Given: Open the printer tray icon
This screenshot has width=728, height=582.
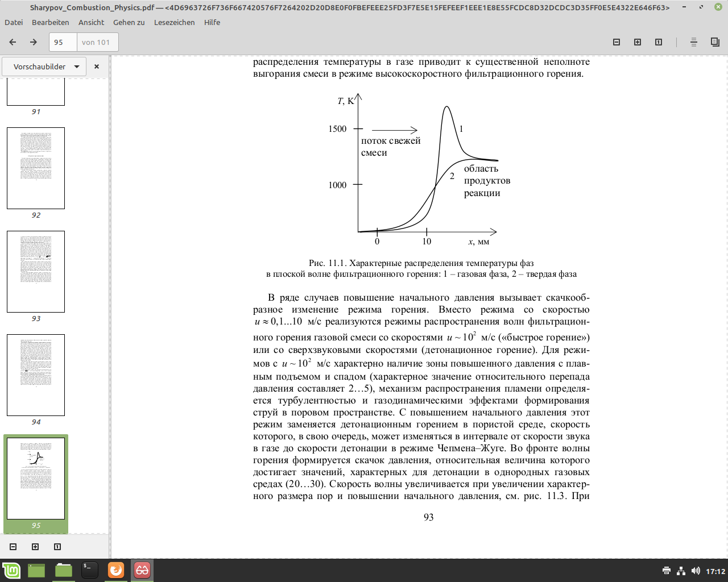Looking at the screenshot, I should click(667, 571).
